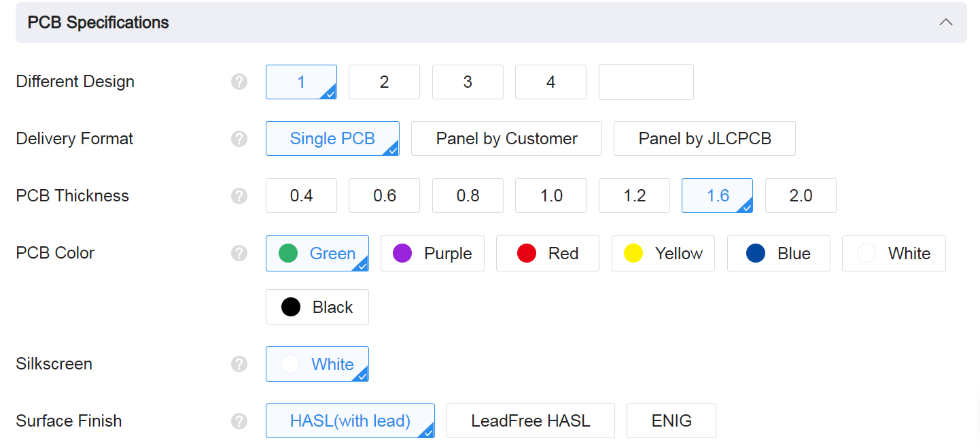Click the black dot on the Black option
The height and width of the screenshot is (447, 980).
[291, 307]
